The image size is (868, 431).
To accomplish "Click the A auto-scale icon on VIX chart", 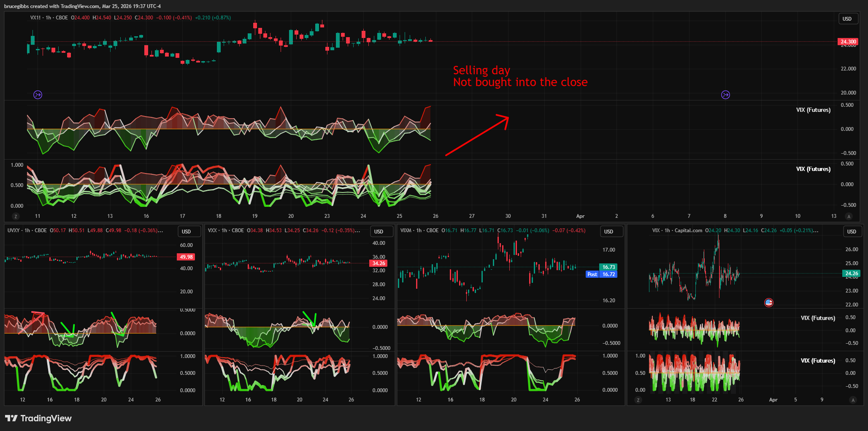I will tap(853, 400).
